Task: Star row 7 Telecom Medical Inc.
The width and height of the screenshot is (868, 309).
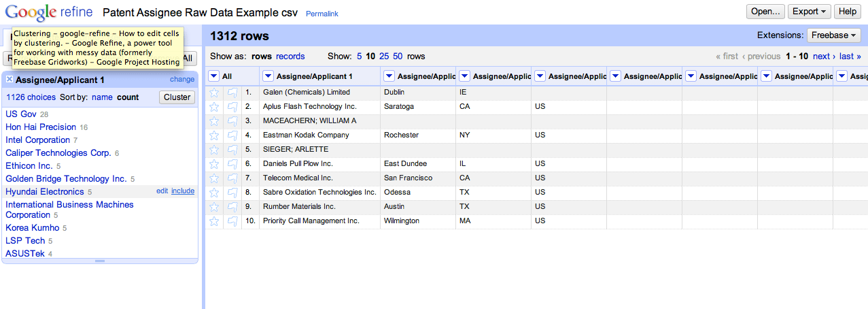Action: (x=214, y=178)
